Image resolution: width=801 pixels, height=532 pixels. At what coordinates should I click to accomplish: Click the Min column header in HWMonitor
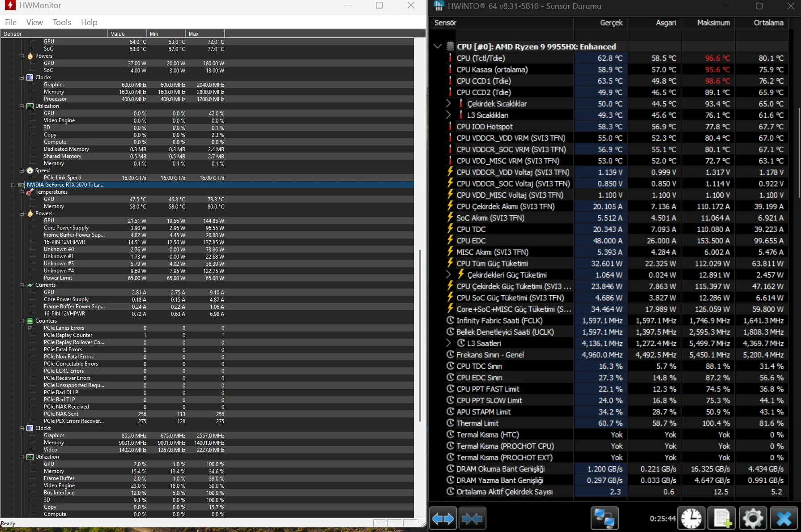point(166,34)
